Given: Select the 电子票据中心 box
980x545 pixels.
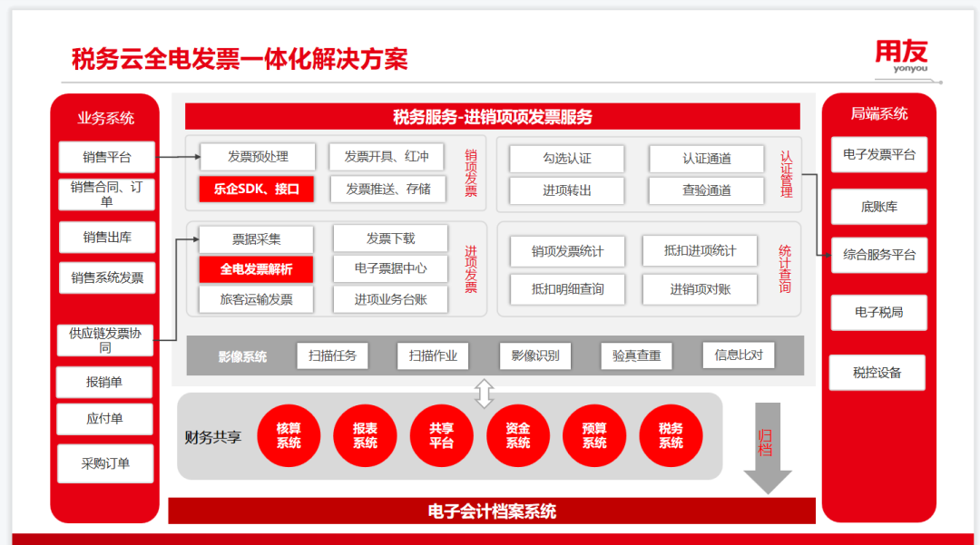Looking at the screenshot, I should [x=390, y=268].
